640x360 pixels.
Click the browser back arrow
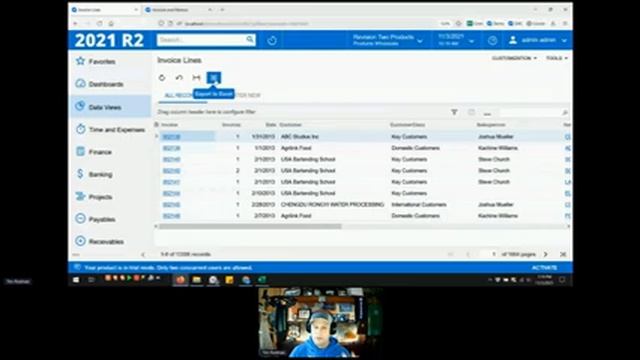pyautogui.click(x=75, y=24)
